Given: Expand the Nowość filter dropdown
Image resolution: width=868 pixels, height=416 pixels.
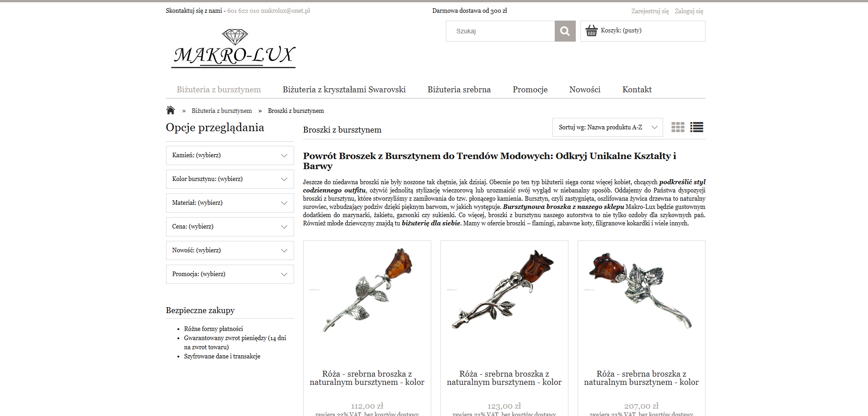Looking at the screenshot, I should [230, 251].
